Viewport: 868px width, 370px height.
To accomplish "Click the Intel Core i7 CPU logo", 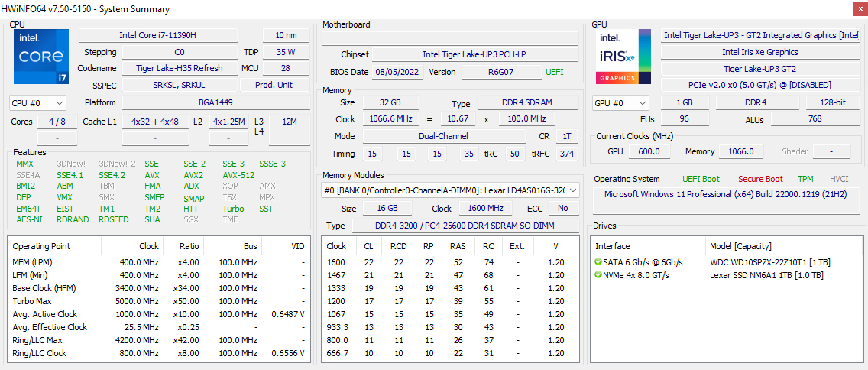I will [41, 57].
